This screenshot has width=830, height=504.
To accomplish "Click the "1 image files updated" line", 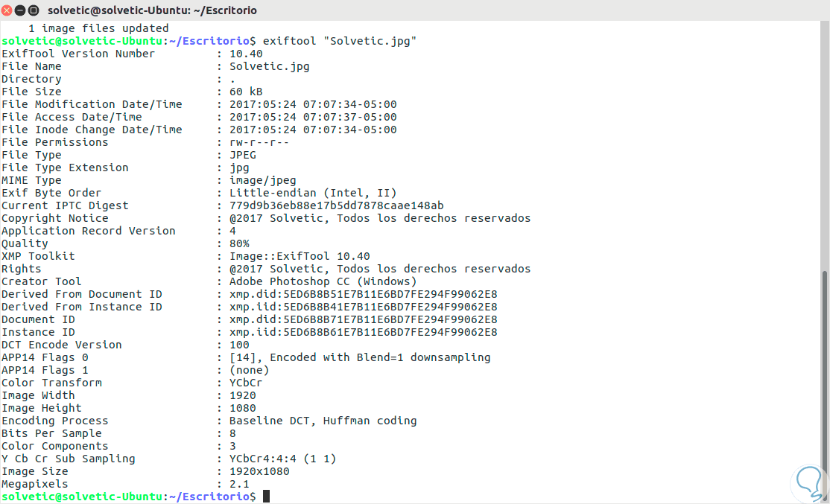I will (x=98, y=28).
